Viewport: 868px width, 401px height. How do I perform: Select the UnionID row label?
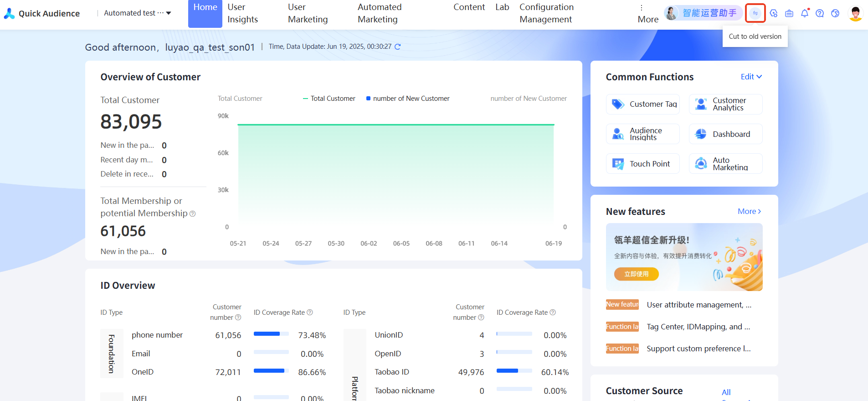click(x=389, y=335)
